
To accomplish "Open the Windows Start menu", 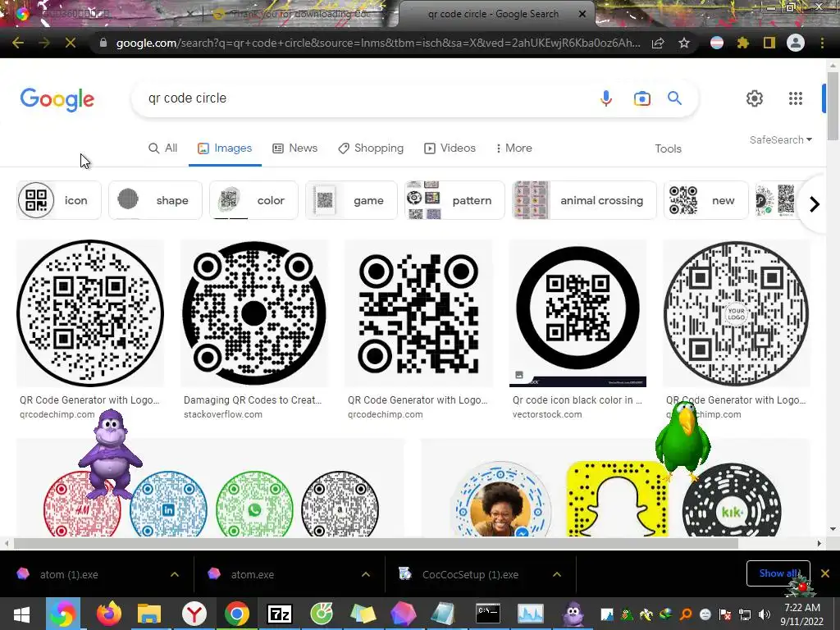I will pos(21,614).
